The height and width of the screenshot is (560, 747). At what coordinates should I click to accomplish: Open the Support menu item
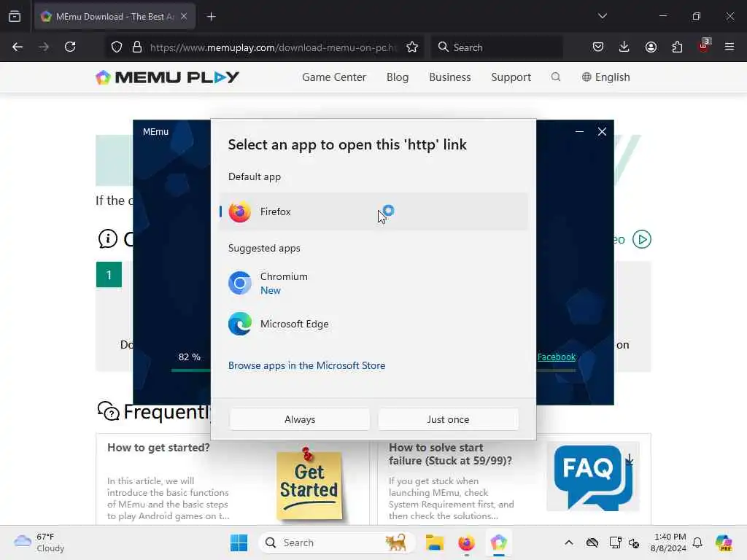[x=511, y=77]
